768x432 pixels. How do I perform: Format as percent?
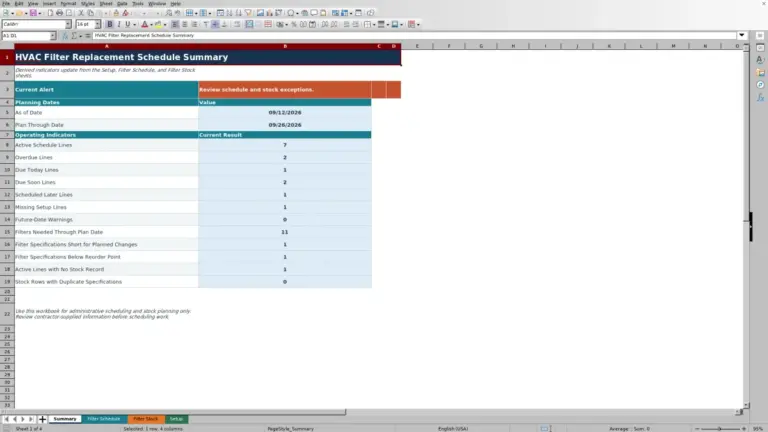(294, 24)
